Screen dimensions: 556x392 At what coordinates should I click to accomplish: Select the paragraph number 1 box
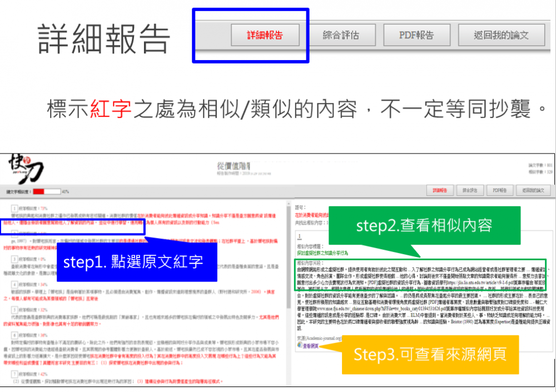[14, 208]
